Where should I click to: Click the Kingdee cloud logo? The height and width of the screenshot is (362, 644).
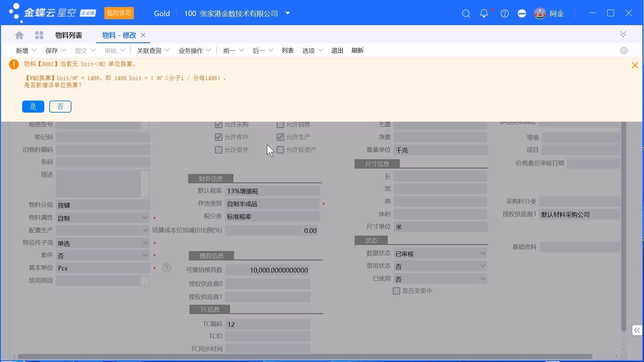tap(52, 13)
